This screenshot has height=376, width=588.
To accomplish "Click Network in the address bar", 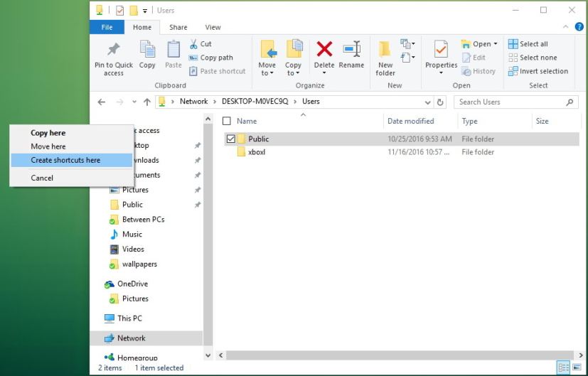I will coord(193,101).
